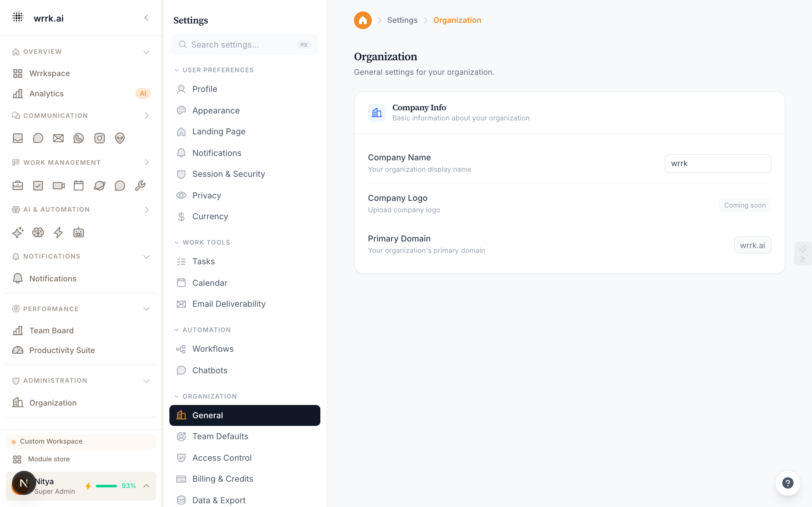Click Settings breadcrumb link
812x507 pixels.
coord(402,20)
